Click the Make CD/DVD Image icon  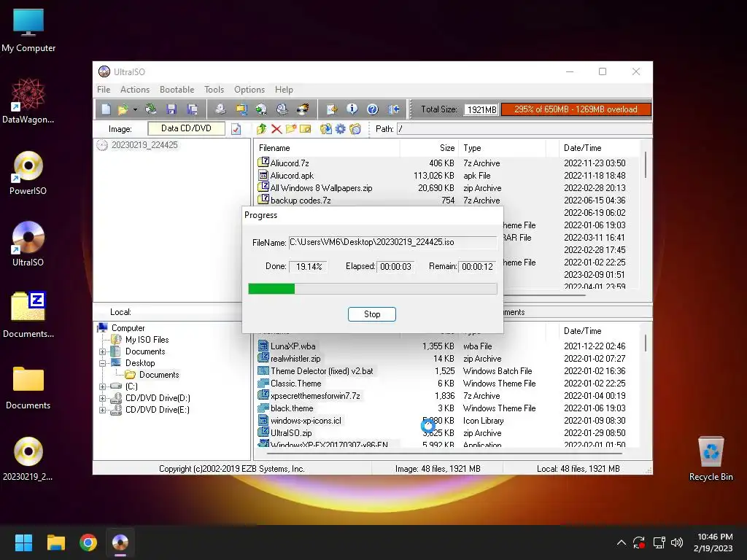[x=220, y=109]
